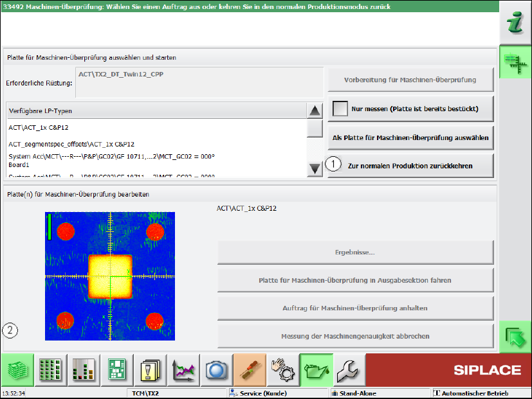The width and height of the screenshot is (532, 399).
Task: Click the green 33492 message bar
Action: click(x=250, y=7)
